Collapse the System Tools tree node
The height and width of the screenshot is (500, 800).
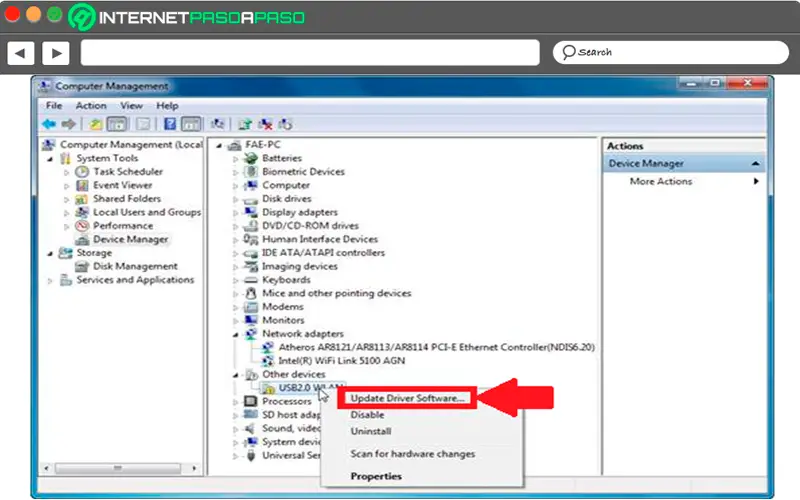click(50, 159)
